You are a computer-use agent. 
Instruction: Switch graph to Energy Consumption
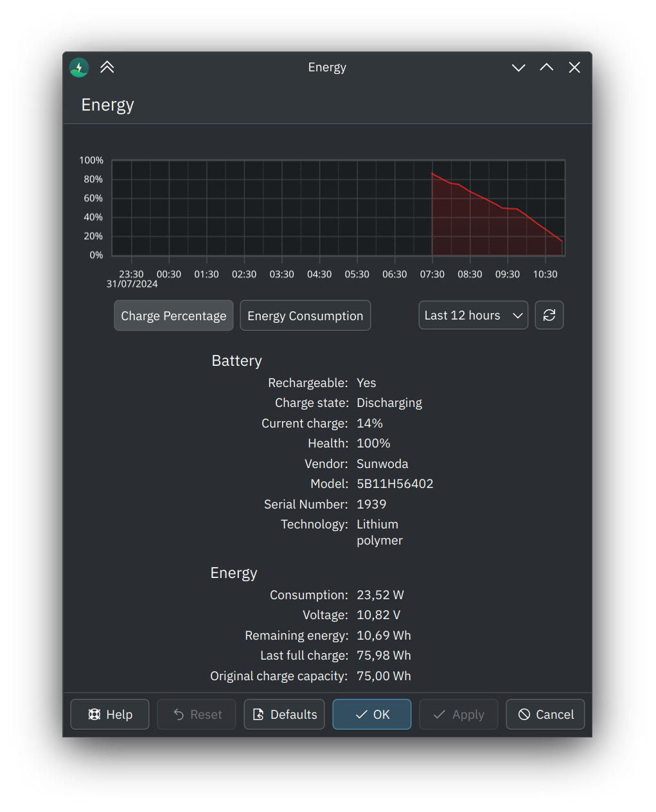point(305,316)
